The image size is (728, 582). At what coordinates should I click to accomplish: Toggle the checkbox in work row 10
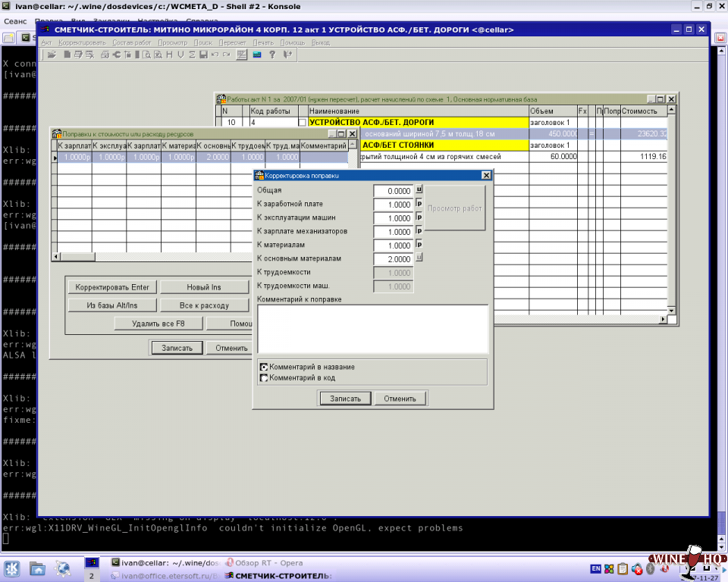[x=302, y=122]
